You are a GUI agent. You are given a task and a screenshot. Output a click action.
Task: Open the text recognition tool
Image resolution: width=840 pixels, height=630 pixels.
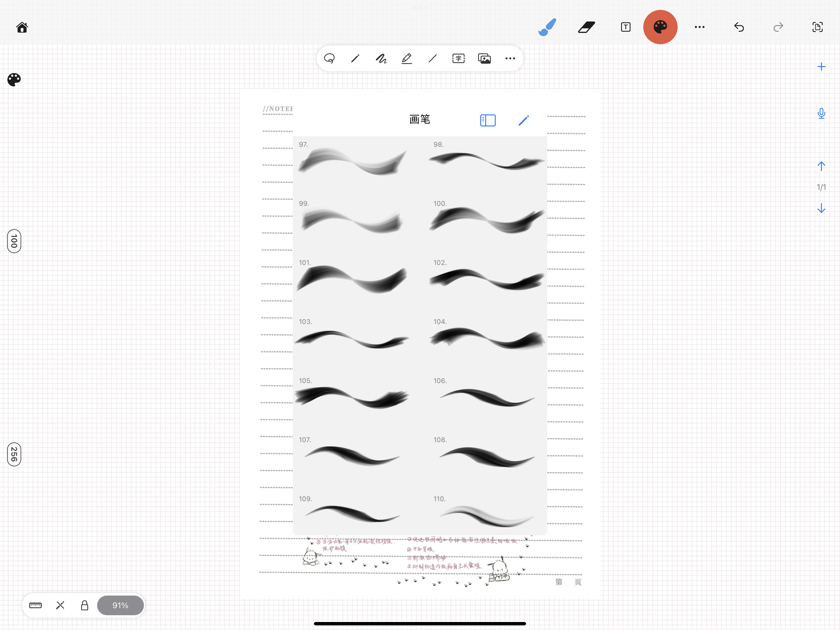tap(458, 58)
